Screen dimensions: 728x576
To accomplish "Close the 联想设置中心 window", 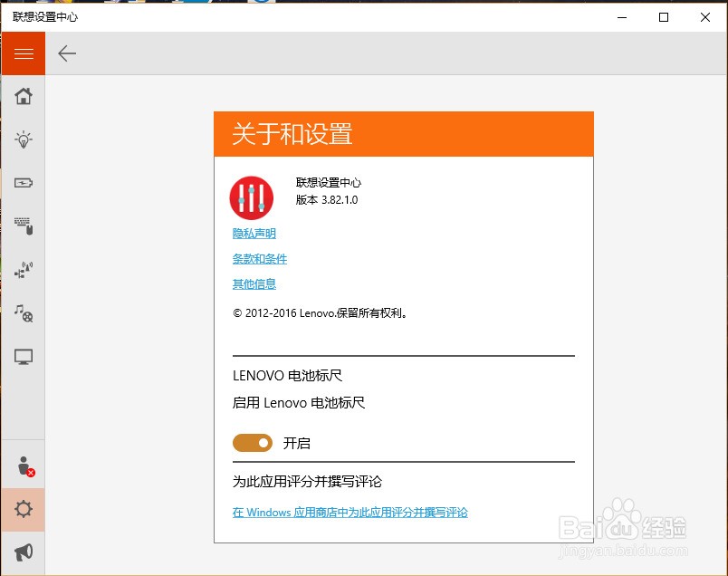I will (705, 17).
